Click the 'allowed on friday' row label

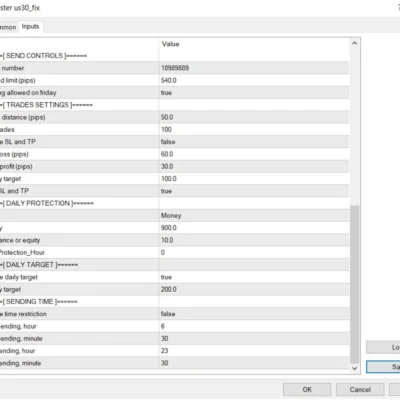pyautogui.click(x=31, y=93)
